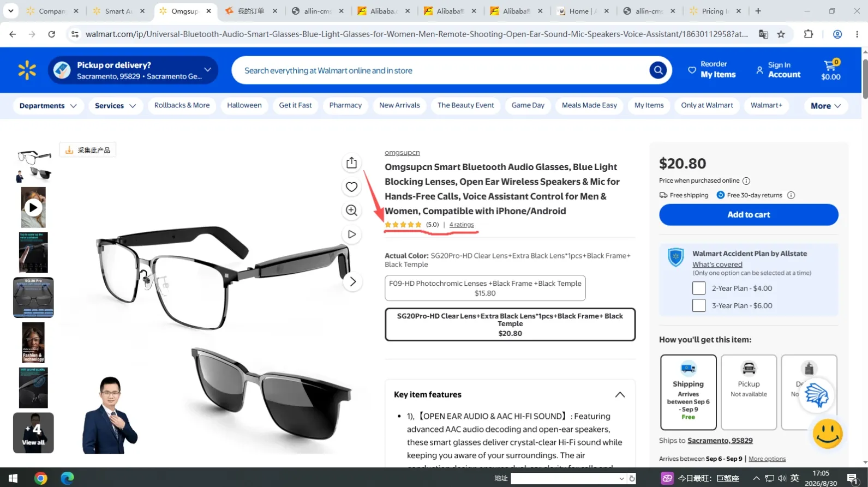Focus Walmart search input field
This screenshot has width=868, height=487.
(442, 70)
